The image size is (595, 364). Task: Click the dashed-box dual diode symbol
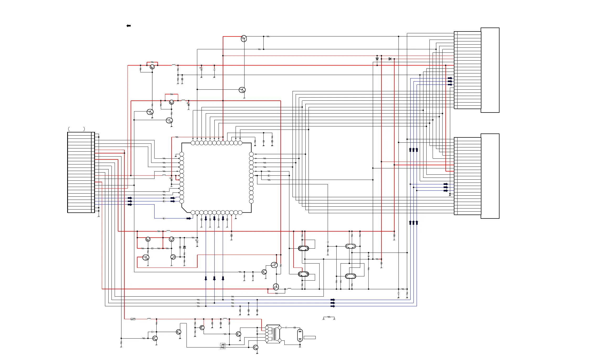(x=222, y=346)
